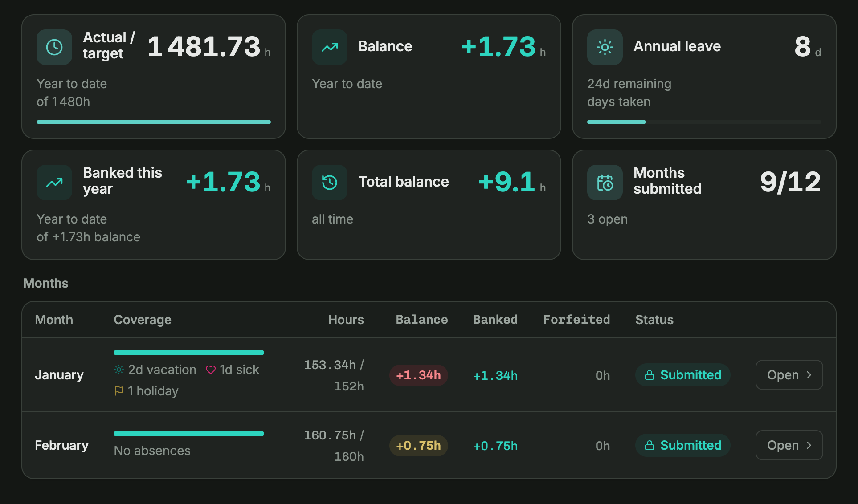Click the Month column header
This screenshot has height=504, width=858.
tap(54, 320)
